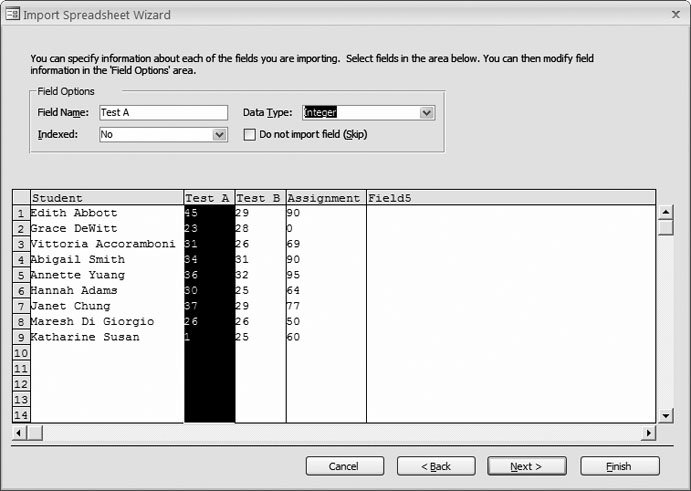Click the Test A column header
Screen dimensions: 691x491
209,198
